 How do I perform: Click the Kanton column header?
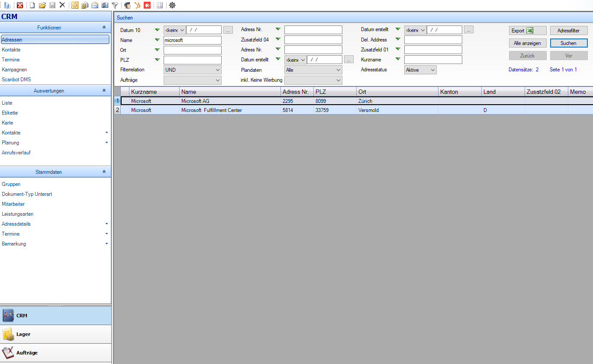pyautogui.click(x=460, y=92)
